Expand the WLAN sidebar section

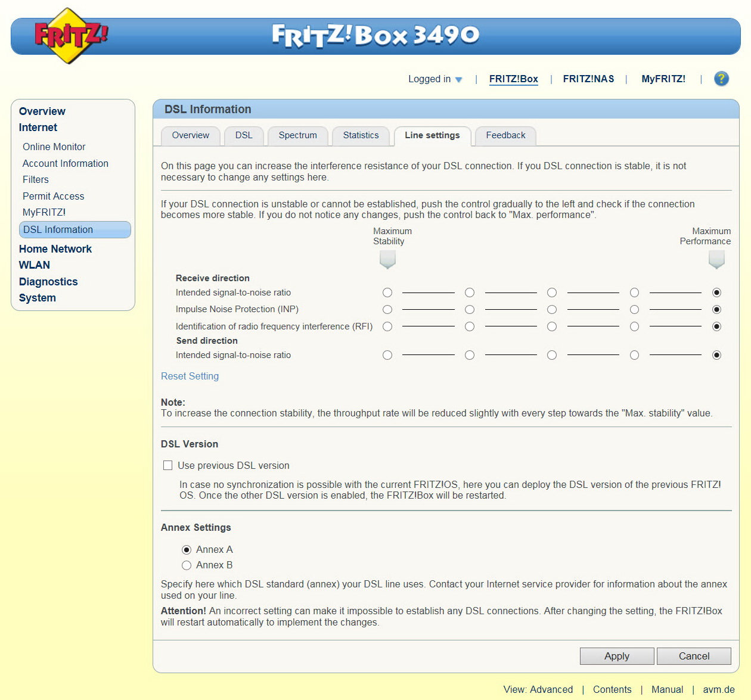pyautogui.click(x=35, y=265)
